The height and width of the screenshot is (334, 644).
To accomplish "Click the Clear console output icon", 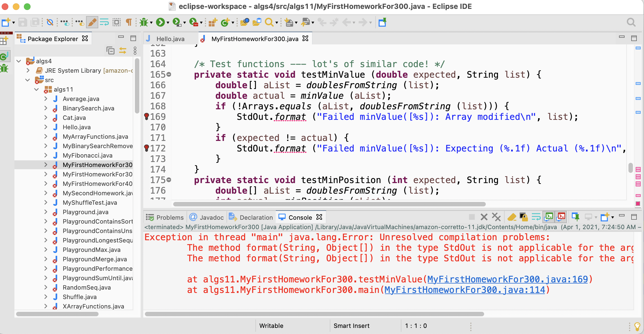I will coord(512,217).
